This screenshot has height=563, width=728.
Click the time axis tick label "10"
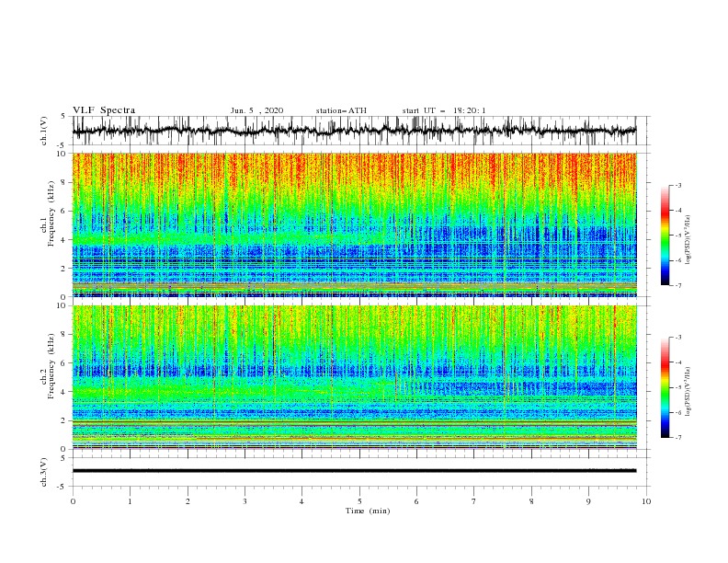click(646, 501)
